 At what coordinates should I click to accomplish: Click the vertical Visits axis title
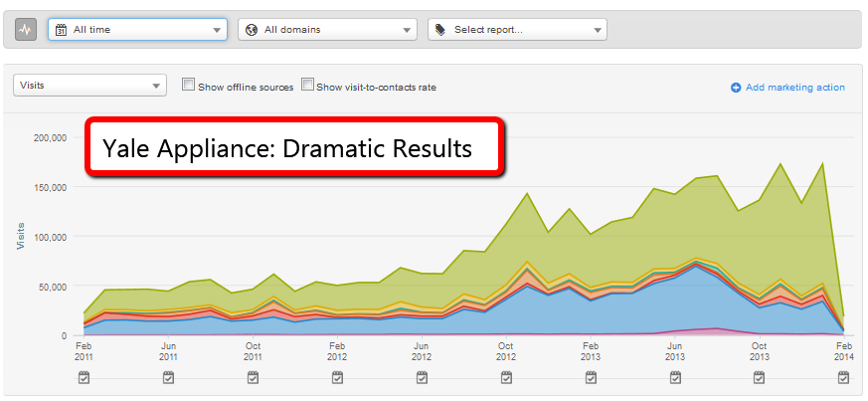pos(21,236)
